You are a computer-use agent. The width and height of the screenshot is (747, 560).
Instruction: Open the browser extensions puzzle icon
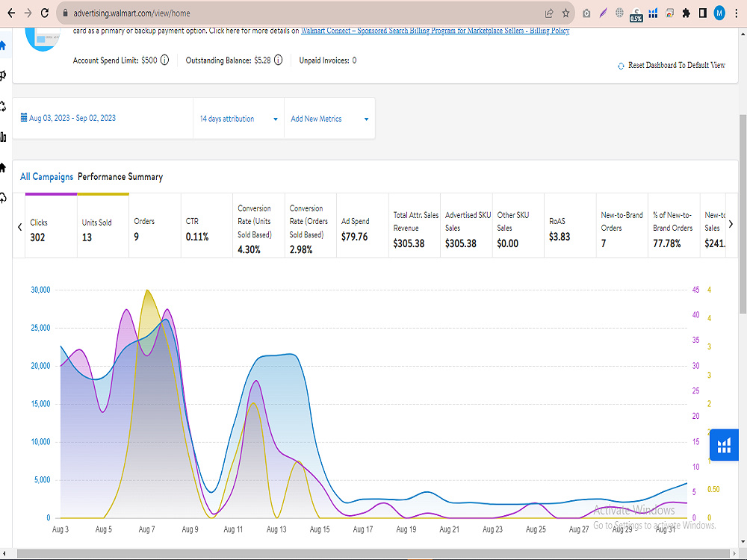(x=686, y=13)
